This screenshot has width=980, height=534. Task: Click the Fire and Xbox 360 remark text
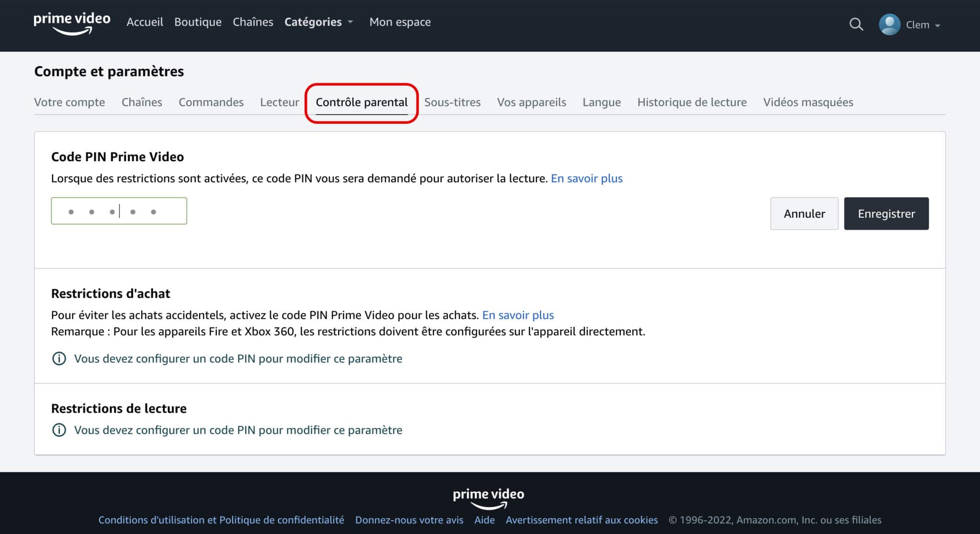tap(348, 331)
